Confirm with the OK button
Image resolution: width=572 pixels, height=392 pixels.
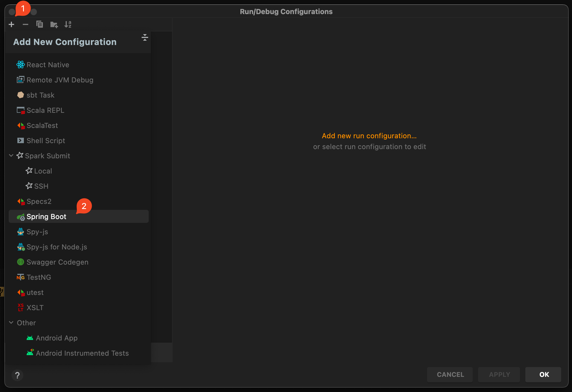click(544, 375)
